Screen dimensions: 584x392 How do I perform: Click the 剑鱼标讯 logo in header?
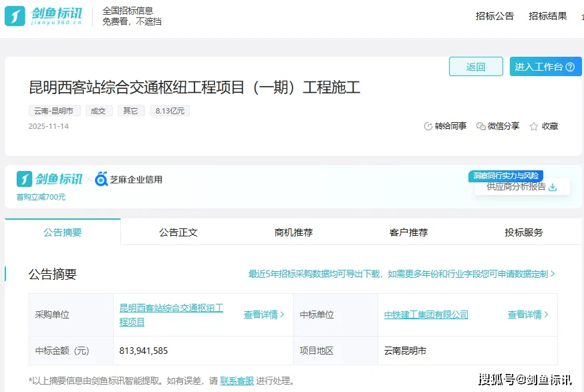point(44,16)
